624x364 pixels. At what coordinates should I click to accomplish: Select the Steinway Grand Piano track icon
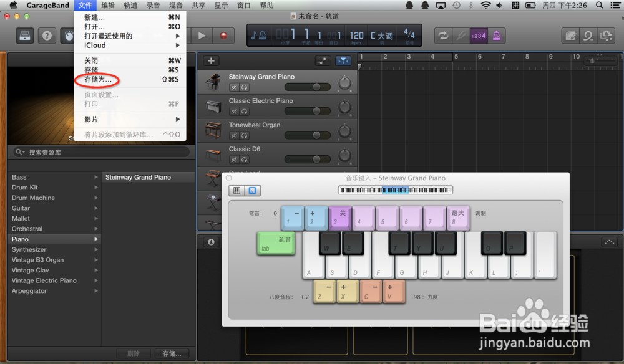pos(213,82)
